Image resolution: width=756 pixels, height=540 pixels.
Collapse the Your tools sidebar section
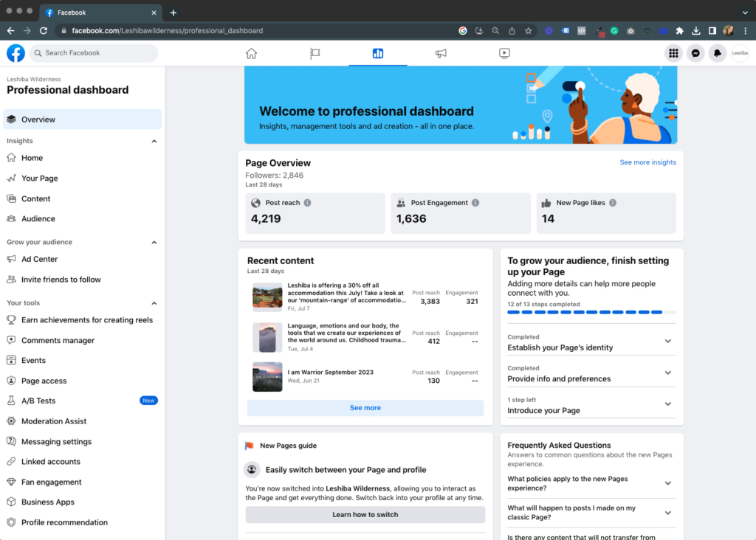tap(154, 303)
